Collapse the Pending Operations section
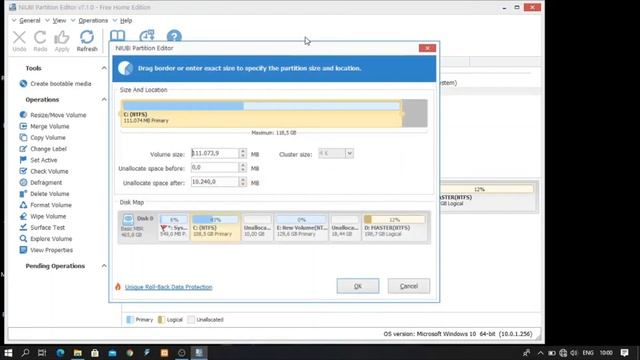Viewport: 640px width, 360px height. pyautogui.click(x=104, y=266)
